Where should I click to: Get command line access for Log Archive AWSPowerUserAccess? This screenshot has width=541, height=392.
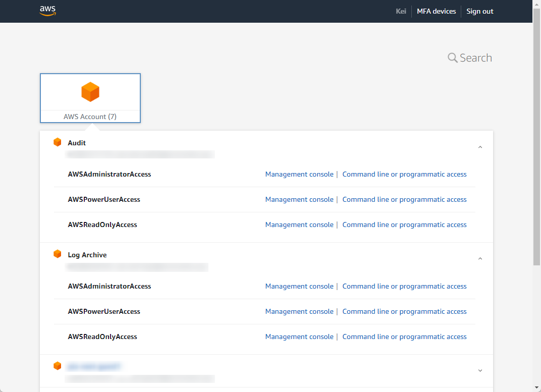pos(404,311)
